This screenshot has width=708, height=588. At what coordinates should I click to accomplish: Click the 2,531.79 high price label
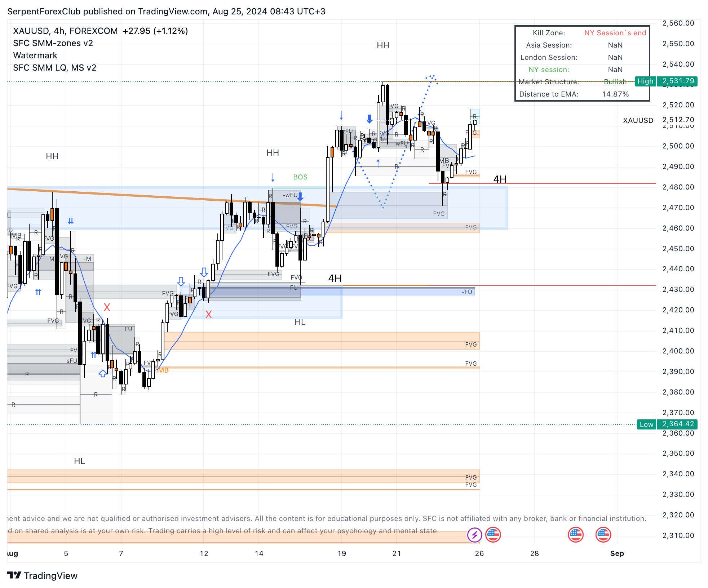[x=678, y=81]
